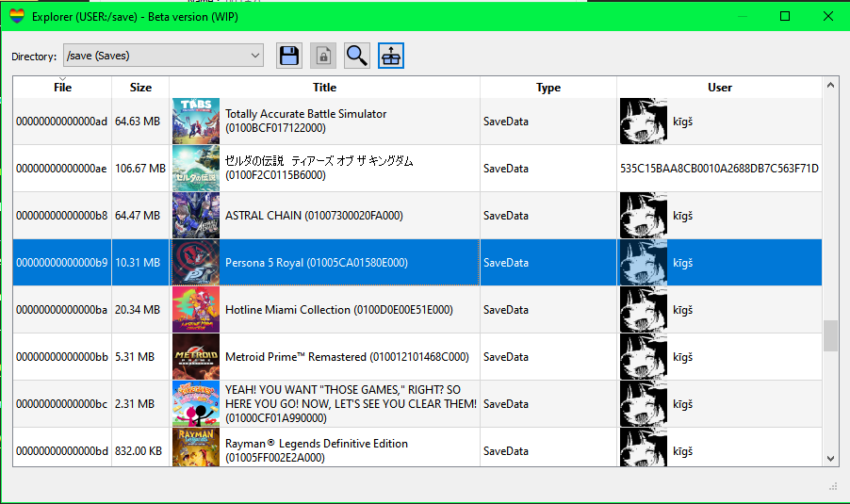Click the padlock icon in the toolbar
The height and width of the screenshot is (504, 850).
[x=323, y=56]
